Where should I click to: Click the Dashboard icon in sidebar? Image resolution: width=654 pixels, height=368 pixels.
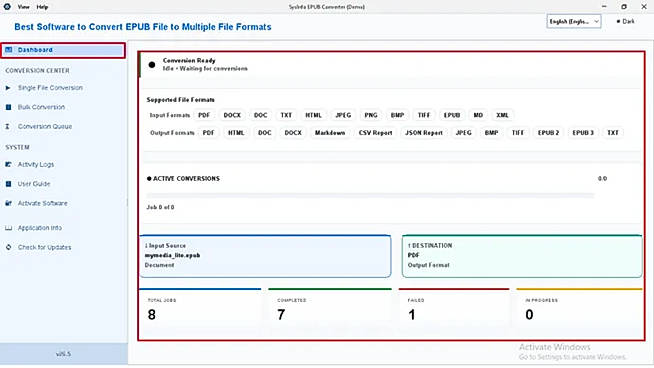point(8,50)
